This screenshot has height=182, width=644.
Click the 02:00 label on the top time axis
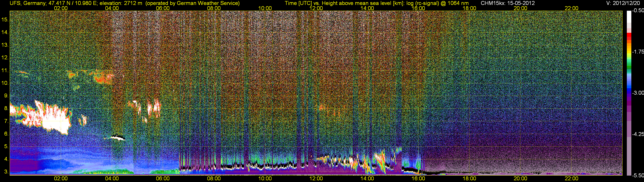coord(61,8)
